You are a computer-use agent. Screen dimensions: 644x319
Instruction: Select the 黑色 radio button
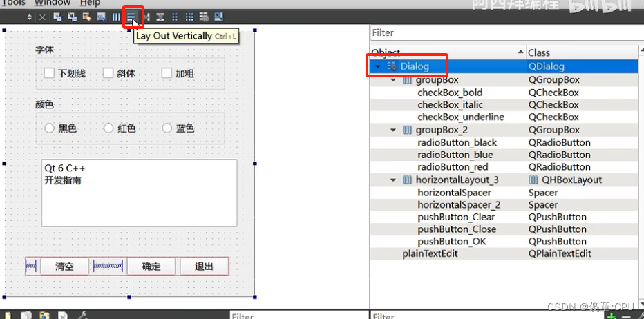pyautogui.click(x=49, y=128)
